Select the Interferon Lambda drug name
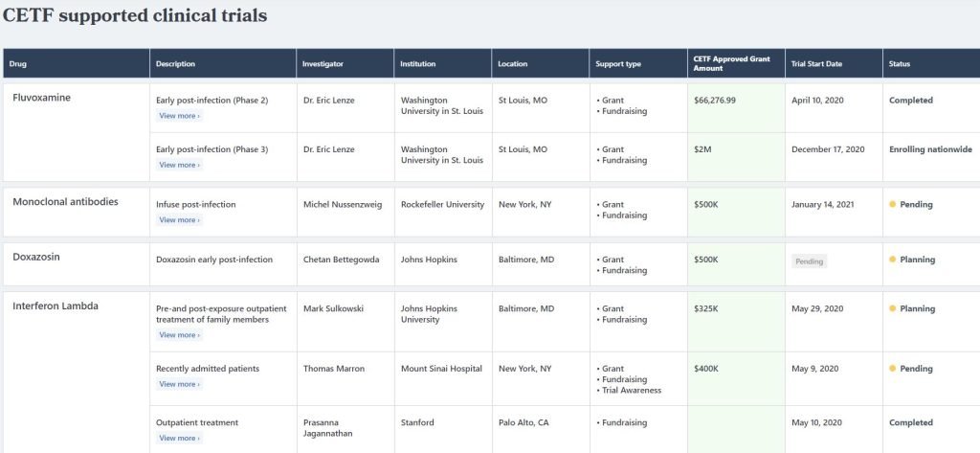The width and height of the screenshot is (980, 453). coord(56,306)
